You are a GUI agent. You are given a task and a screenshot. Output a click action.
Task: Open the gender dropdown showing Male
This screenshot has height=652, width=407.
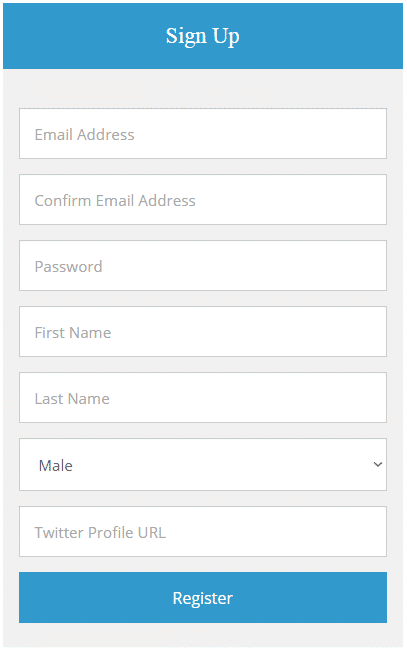click(x=203, y=465)
